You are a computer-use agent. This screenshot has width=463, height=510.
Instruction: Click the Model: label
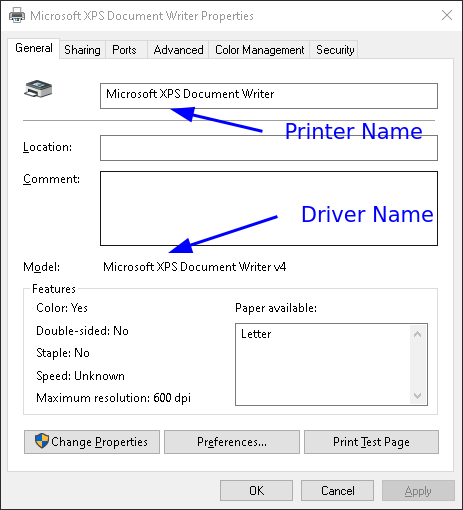click(x=41, y=267)
